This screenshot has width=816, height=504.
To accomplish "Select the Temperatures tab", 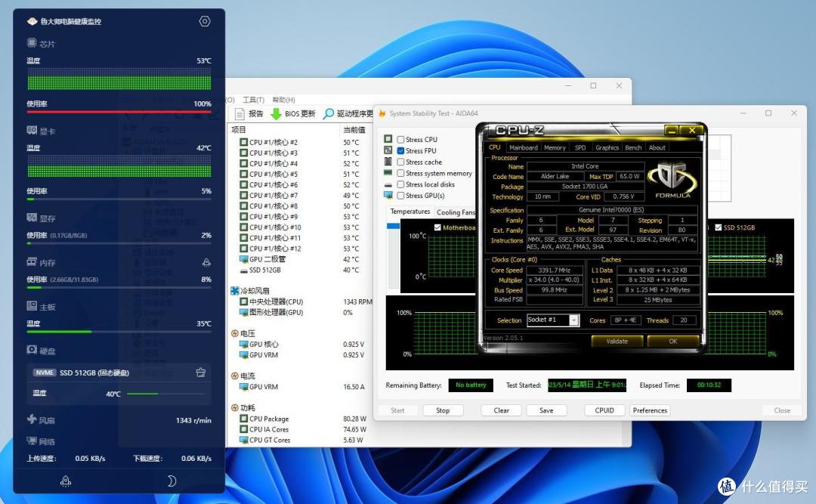I will tap(410, 212).
